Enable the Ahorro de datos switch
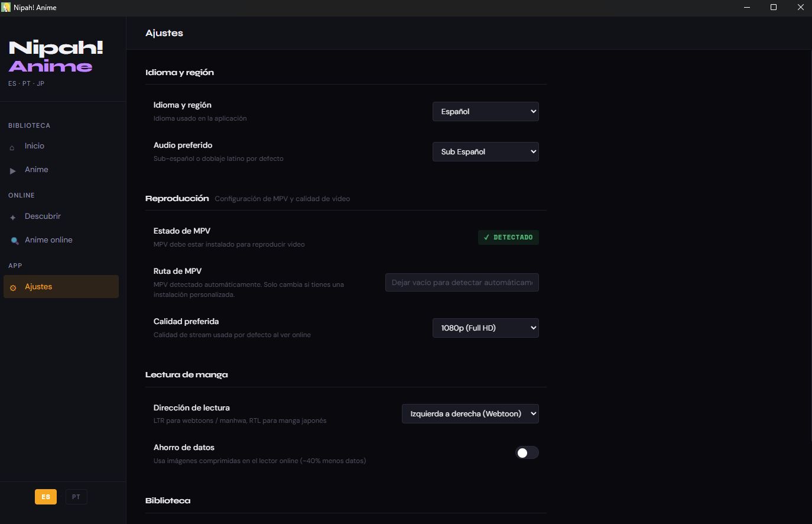812x524 pixels. tap(527, 452)
